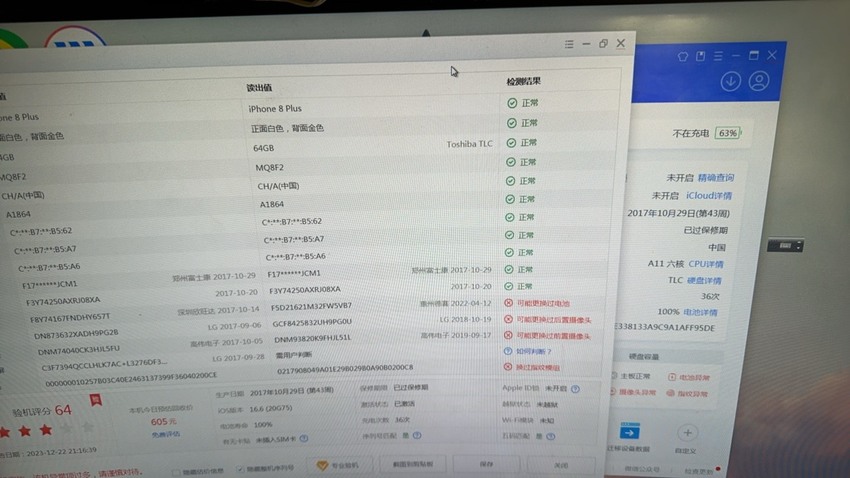Click help icon next to 五码匹配
The image size is (850, 478).
(x=551, y=436)
